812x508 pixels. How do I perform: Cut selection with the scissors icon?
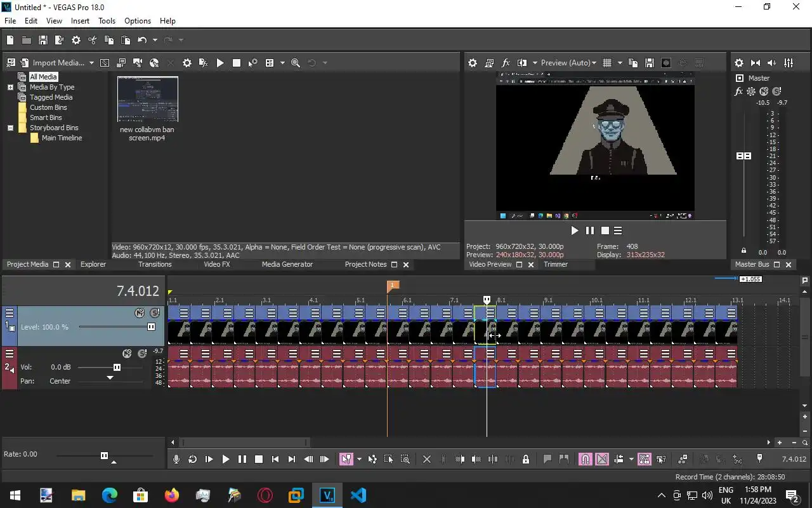(x=93, y=40)
